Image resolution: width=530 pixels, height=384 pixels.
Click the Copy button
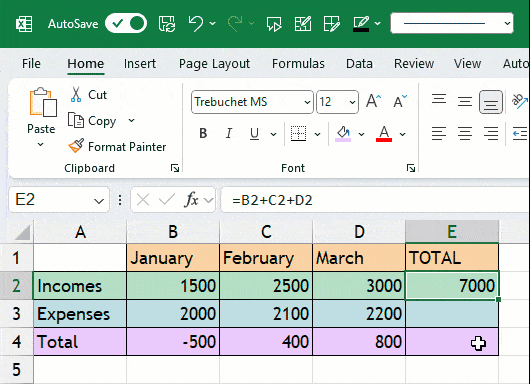tap(92, 121)
